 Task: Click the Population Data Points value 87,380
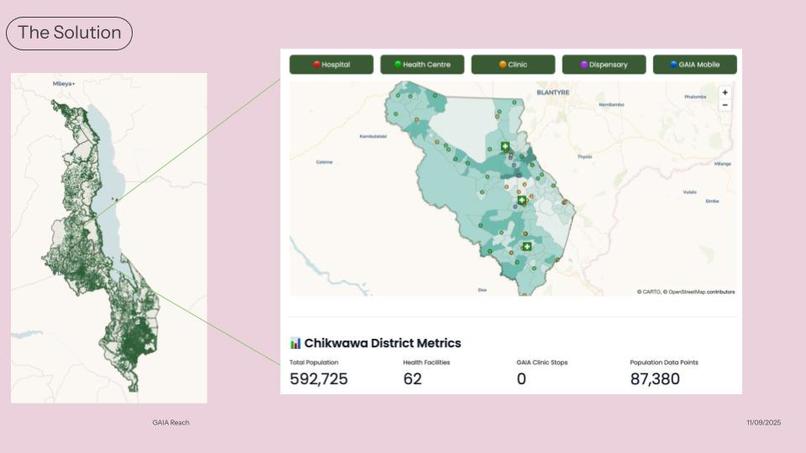[655, 379]
